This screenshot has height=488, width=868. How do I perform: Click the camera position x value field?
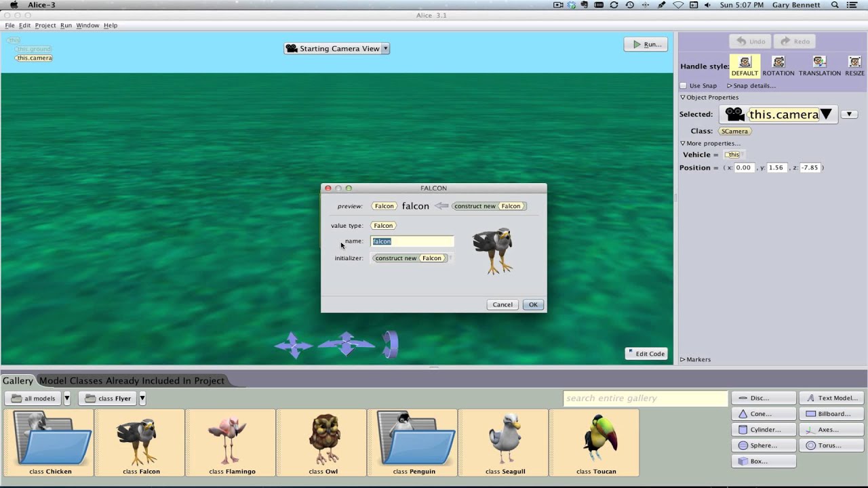[x=744, y=167]
